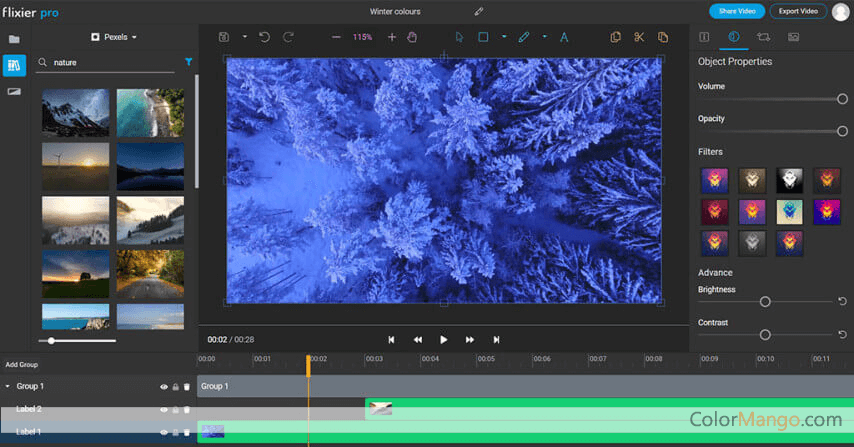This screenshot has height=447, width=854.
Task: Click pencil icon to rename project
Action: click(478, 11)
